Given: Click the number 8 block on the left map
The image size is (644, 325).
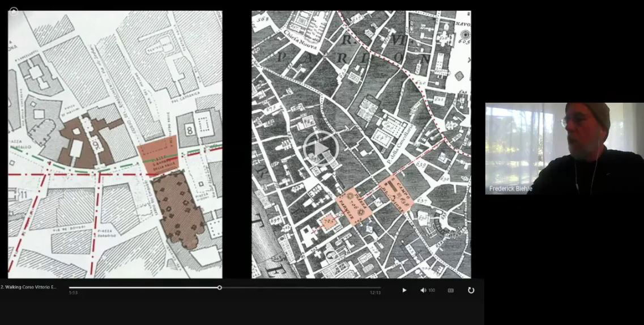Looking at the screenshot, I should click(189, 128).
